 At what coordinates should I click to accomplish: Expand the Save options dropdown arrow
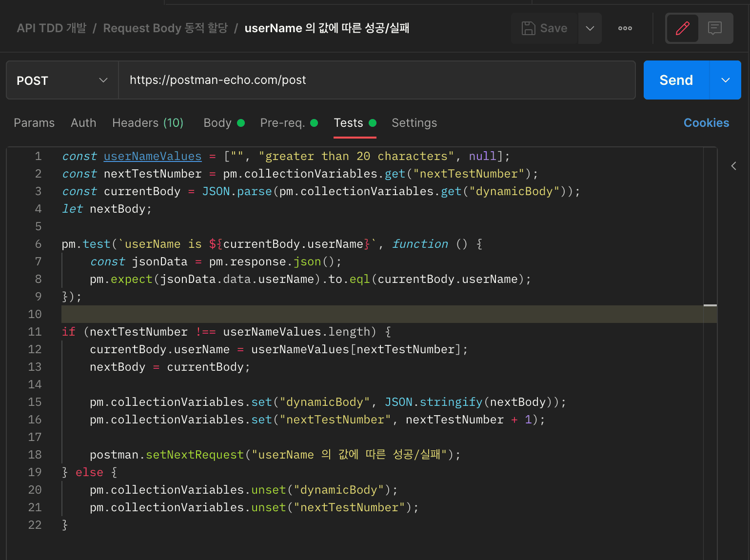point(590,28)
